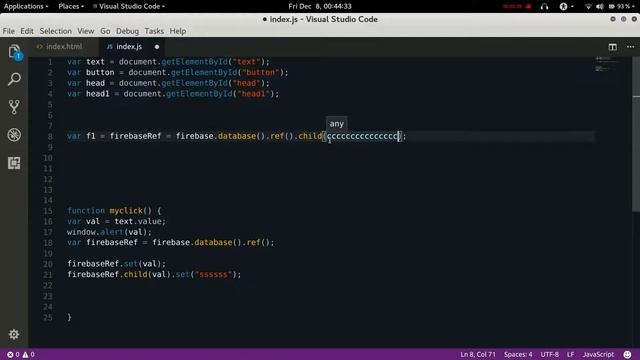Open the Places dropdown menu
Screen dimensions: 640x360
71,6
